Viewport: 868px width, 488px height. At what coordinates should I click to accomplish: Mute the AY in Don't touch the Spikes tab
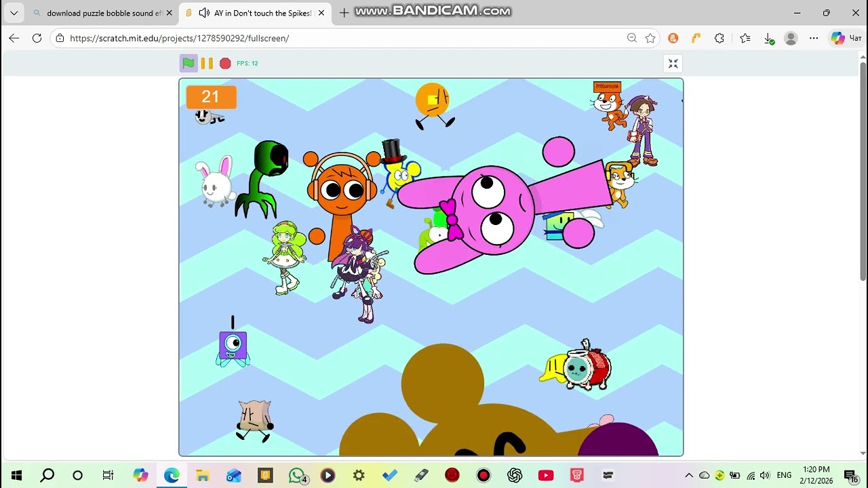[x=203, y=13]
